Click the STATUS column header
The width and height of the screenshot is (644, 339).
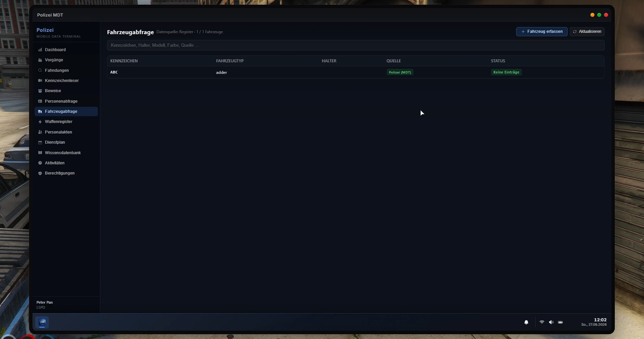[498, 61]
